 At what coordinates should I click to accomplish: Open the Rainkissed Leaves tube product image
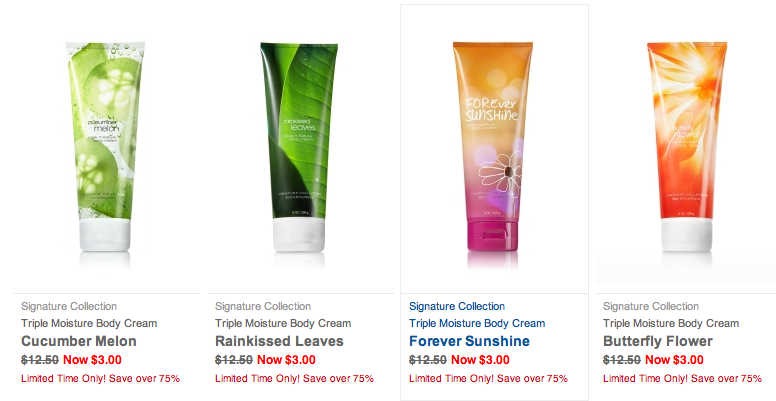click(299, 147)
